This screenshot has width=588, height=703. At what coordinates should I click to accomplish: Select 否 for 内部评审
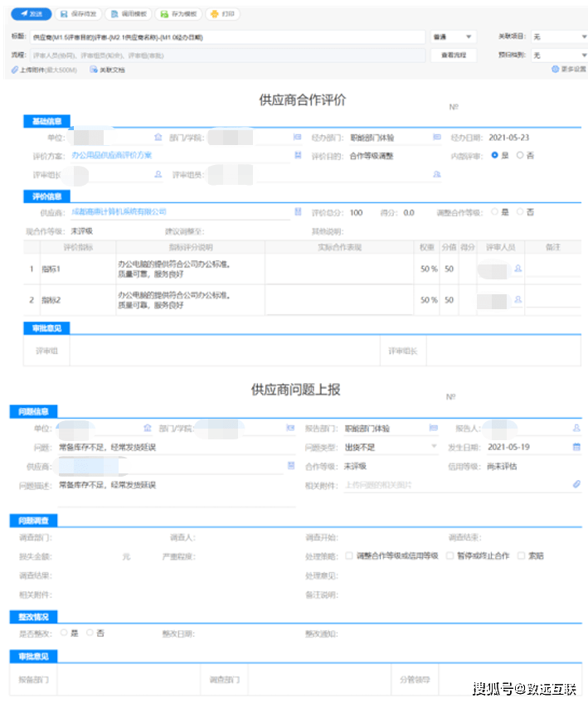pos(519,155)
